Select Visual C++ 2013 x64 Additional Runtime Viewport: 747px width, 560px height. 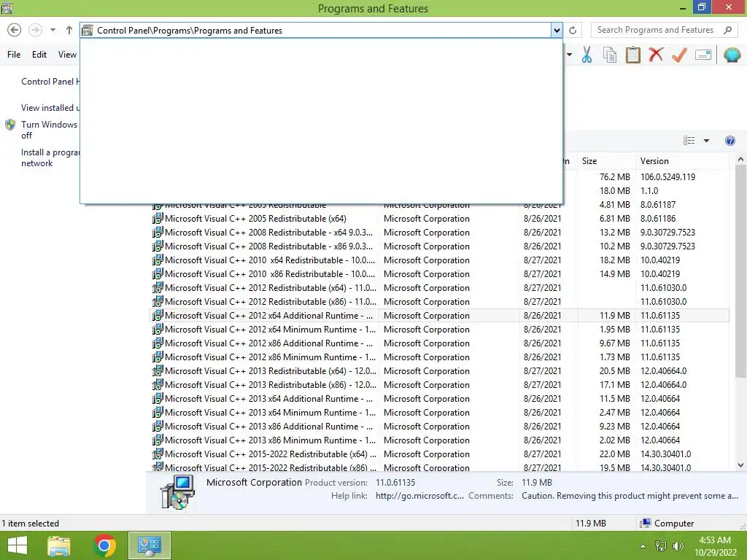pos(438,398)
